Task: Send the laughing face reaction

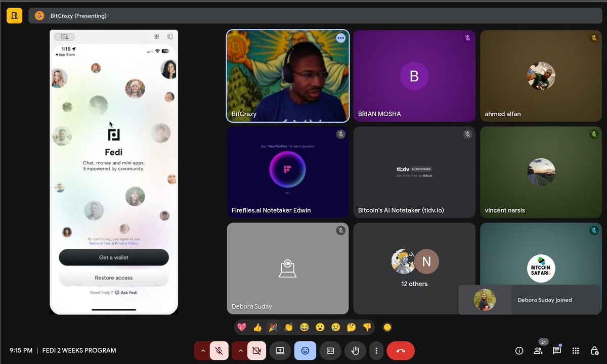Action: (x=305, y=327)
